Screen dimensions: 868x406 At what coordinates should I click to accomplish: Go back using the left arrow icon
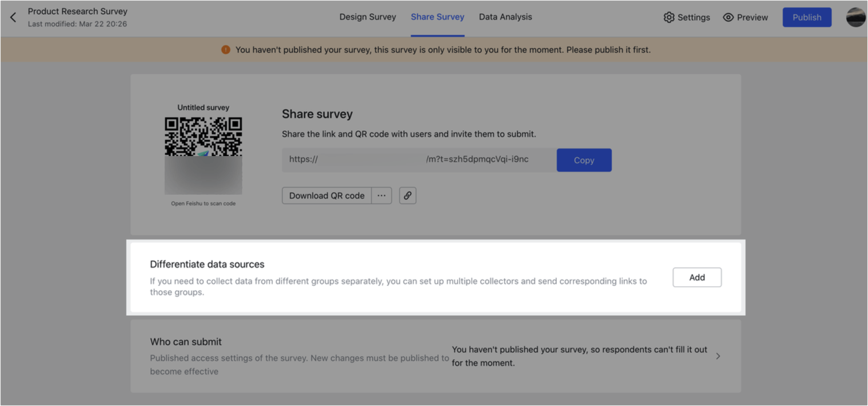point(13,17)
